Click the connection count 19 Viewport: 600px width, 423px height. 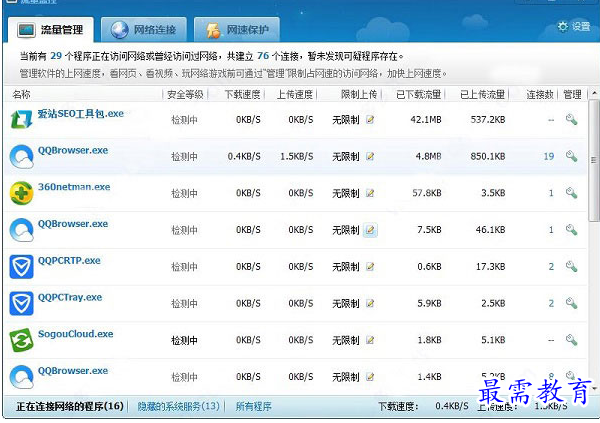[549, 156]
